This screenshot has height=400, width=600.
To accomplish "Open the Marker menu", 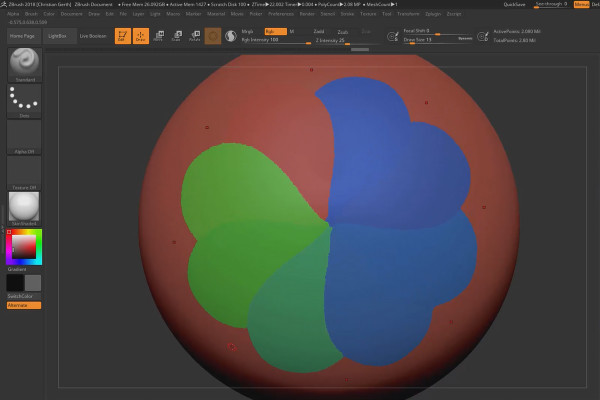I will coord(194,14).
